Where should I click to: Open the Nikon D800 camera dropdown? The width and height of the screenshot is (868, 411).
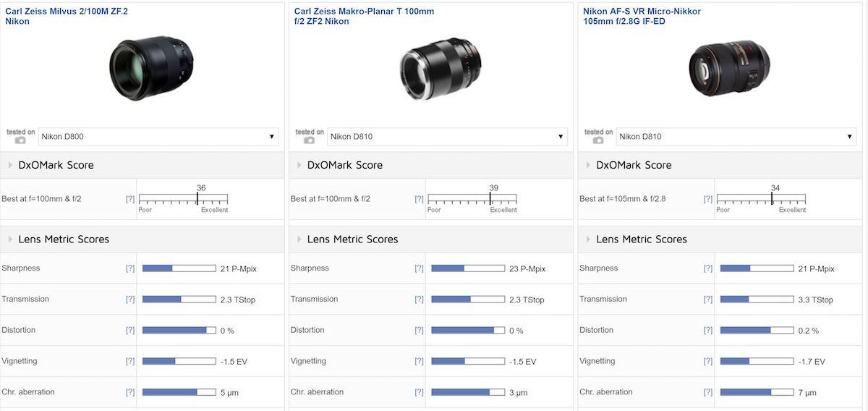coord(158,136)
